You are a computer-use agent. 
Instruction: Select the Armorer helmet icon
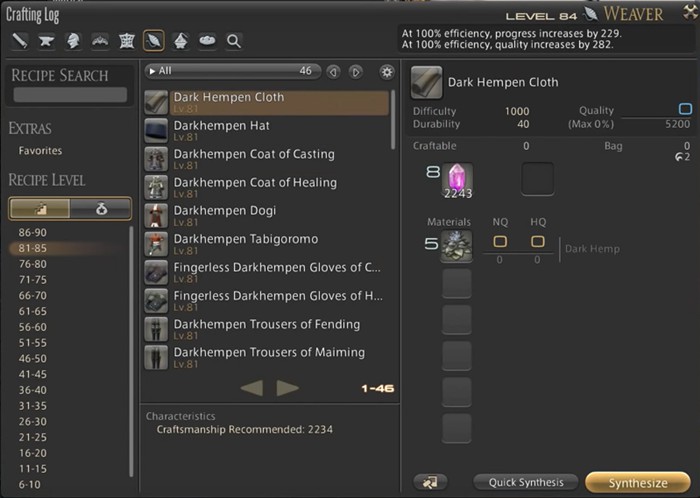click(73, 41)
